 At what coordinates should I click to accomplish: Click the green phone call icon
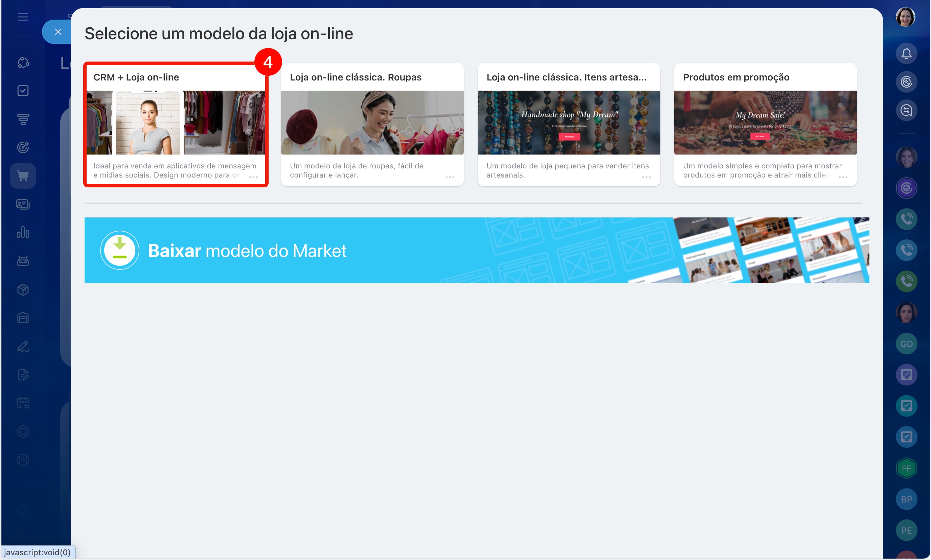pos(906,281)
